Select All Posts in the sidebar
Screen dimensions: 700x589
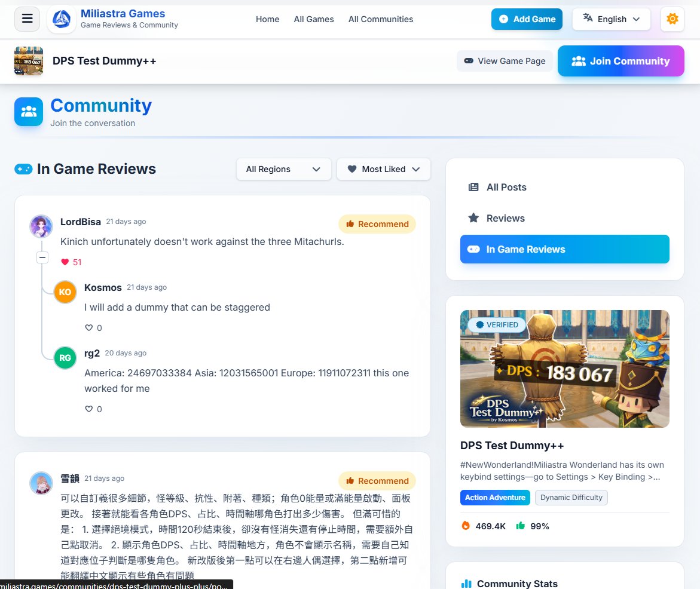565,188
